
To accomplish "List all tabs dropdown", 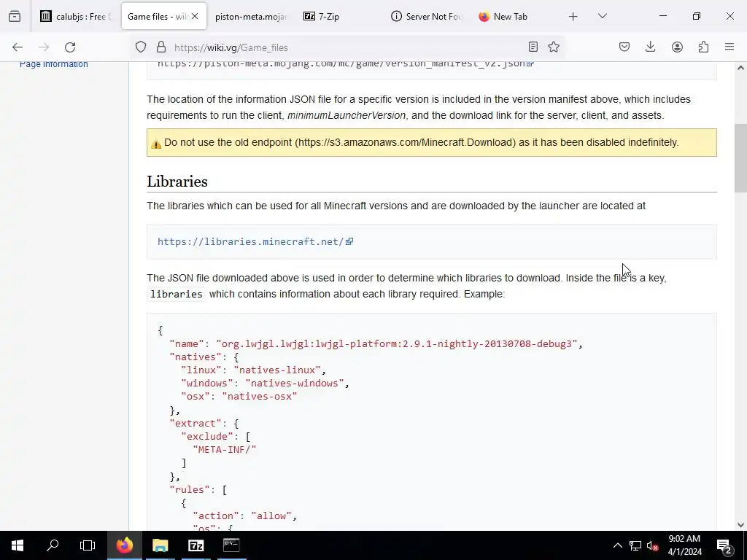I will (x=602, y=16).
